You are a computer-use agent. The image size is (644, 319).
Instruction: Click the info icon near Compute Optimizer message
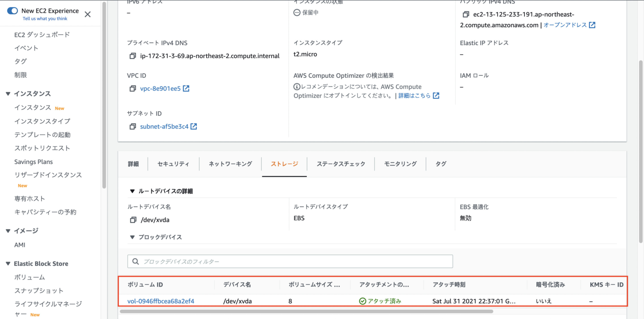pos(297,87)
